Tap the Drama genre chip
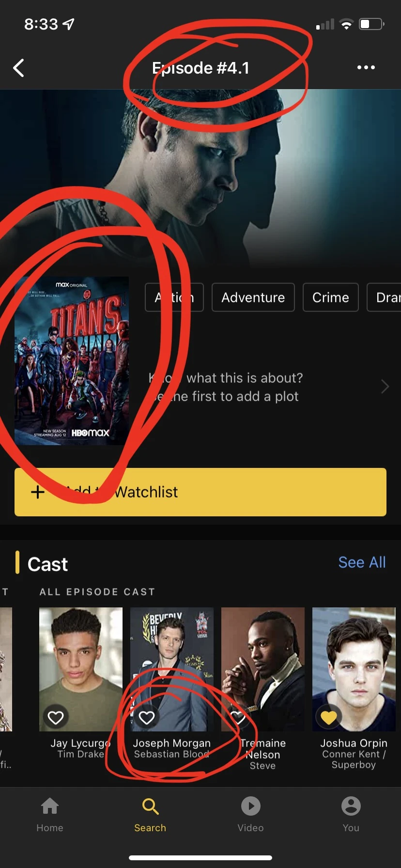Image resolution: width=401 pixels, height=868 pixels. [385, 297]
